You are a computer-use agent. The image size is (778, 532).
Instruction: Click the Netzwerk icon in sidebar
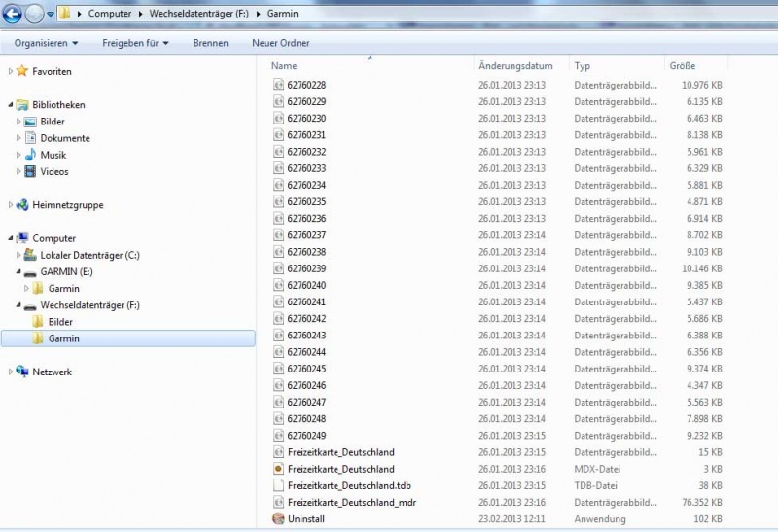coord(22,372)
